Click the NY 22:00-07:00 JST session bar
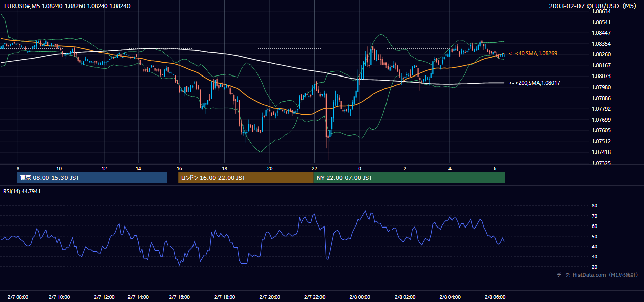The width and height of the screenshot is (644, 302). point(409,178)
